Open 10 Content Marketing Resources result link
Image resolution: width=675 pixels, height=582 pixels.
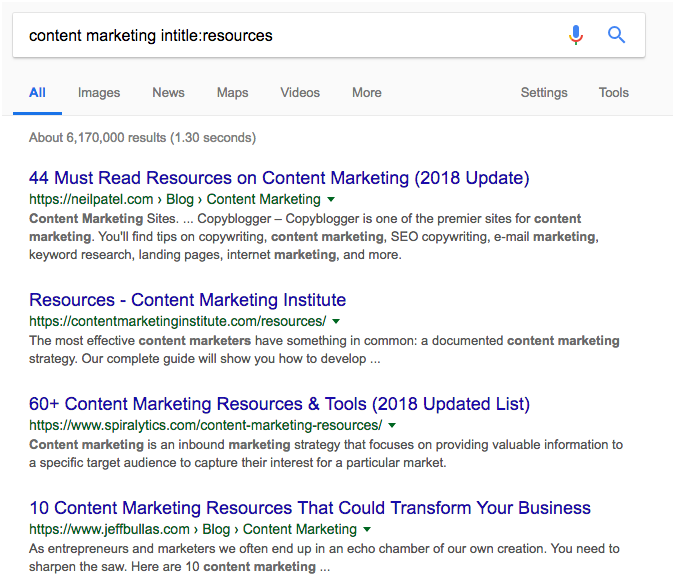pos(310,508)
